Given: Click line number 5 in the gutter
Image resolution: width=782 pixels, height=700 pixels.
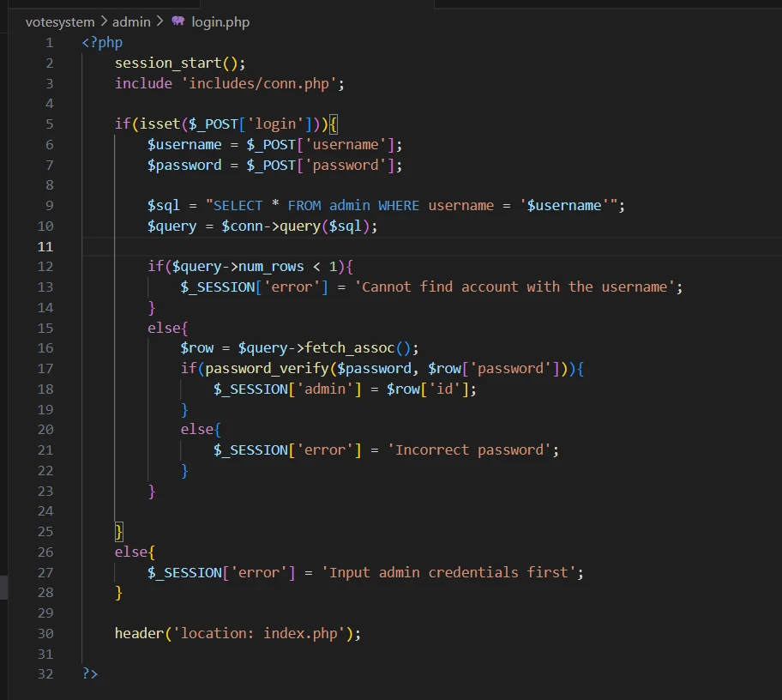Looking at the screenshot, I should click(x=50, y=124).
